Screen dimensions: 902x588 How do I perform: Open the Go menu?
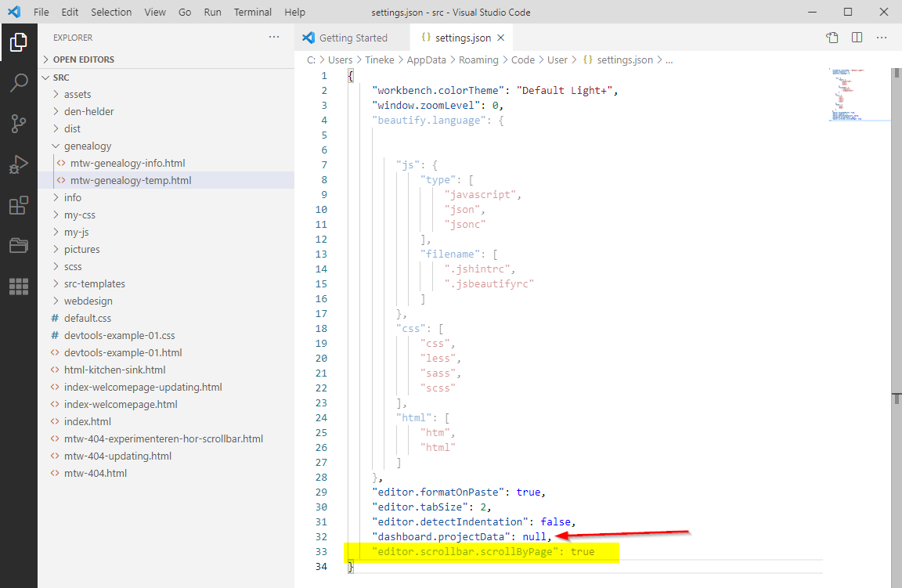click(x=185, y=12)
